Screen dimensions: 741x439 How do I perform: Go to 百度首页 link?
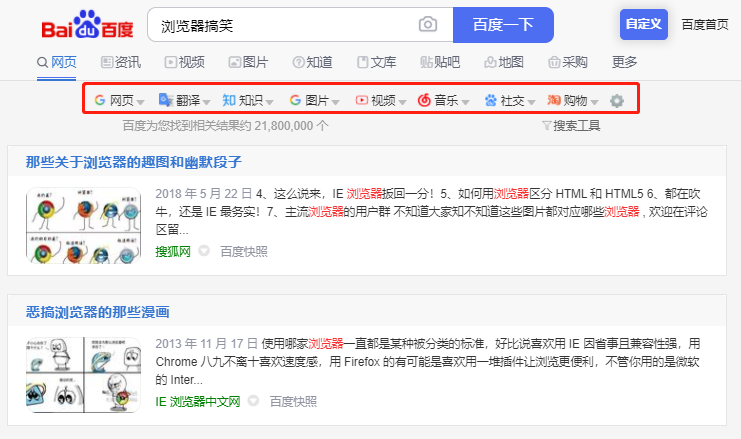point(705,25)
